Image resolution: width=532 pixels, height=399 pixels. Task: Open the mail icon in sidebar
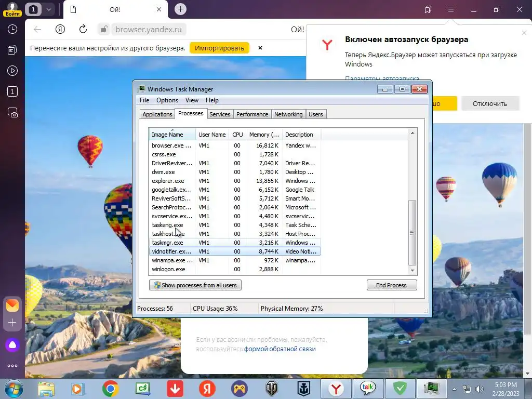(12, 305)
